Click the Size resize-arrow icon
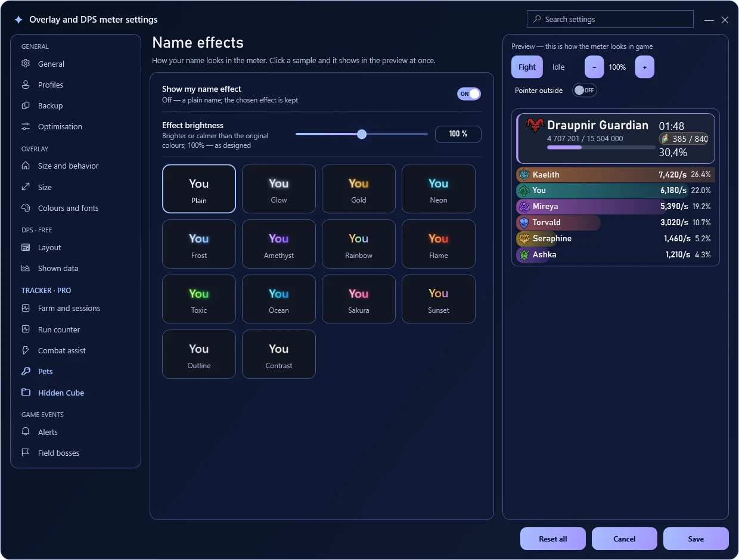Image resolution: width=739 pixels, height=560 pixels. click(26, 187)
